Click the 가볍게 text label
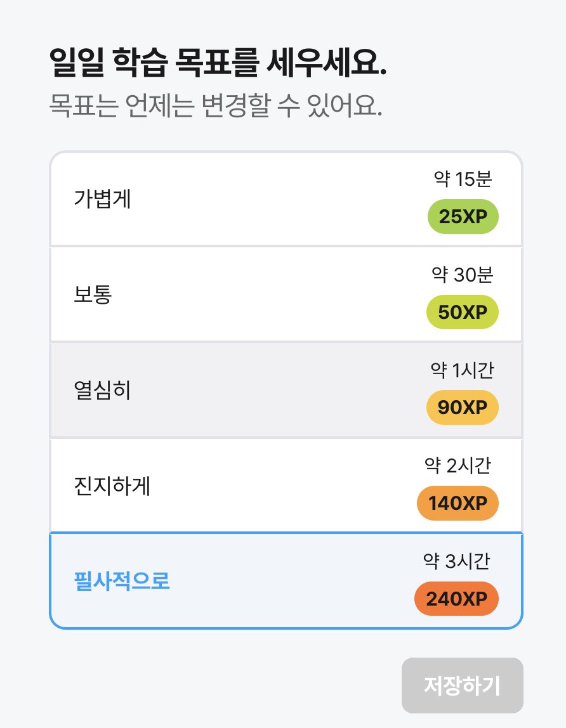The height and width of the screenshot is (728, 566). tap(103, 198)
